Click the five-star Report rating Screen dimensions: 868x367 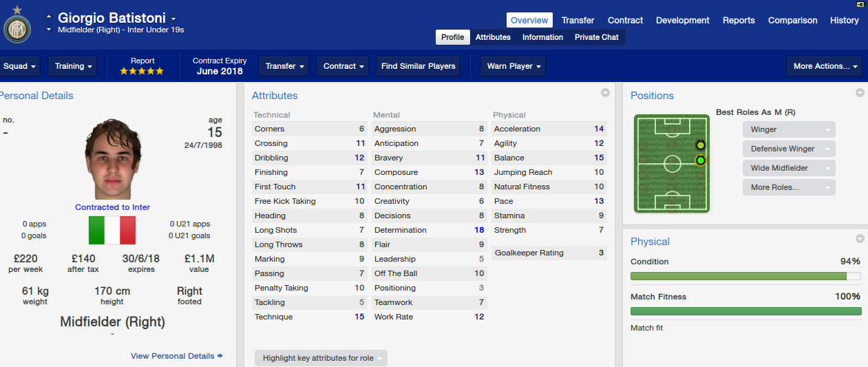pyautogui.click(x=142, y=71)
